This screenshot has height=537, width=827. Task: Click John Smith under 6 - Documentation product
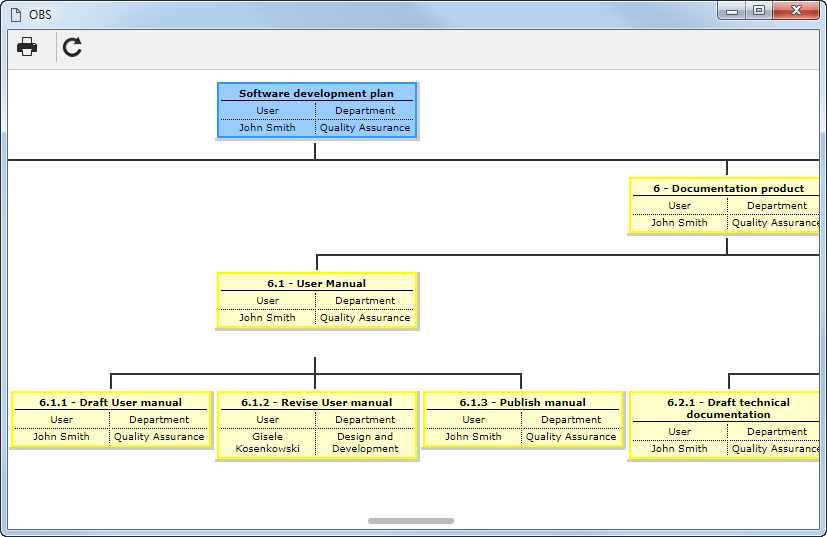coord(679,223)
